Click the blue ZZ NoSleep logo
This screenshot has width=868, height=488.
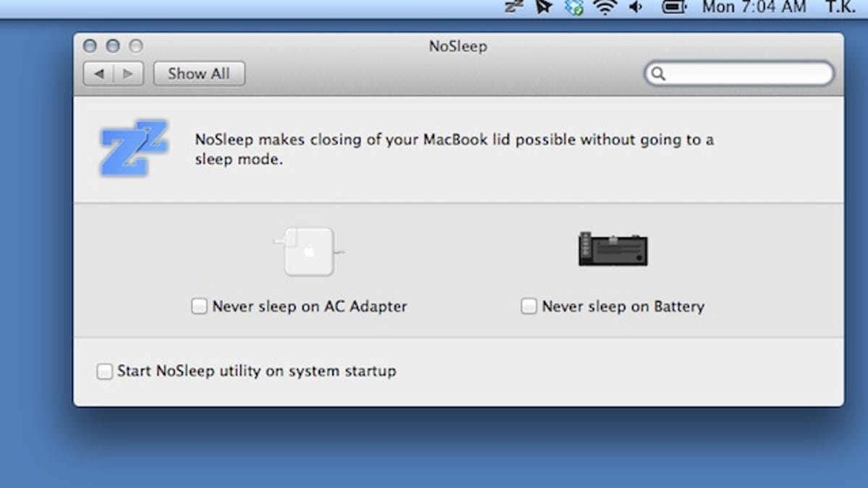click(134, 148)
